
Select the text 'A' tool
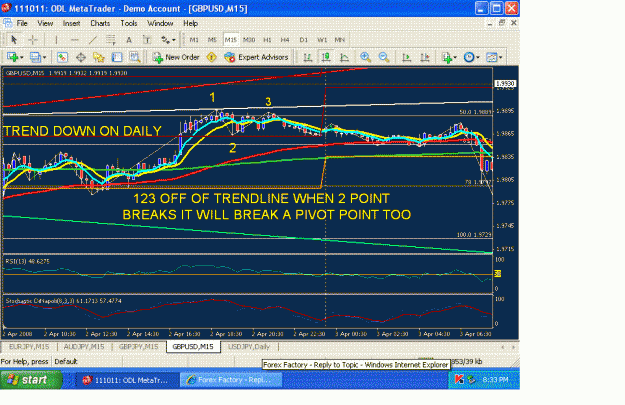(129, 40)
